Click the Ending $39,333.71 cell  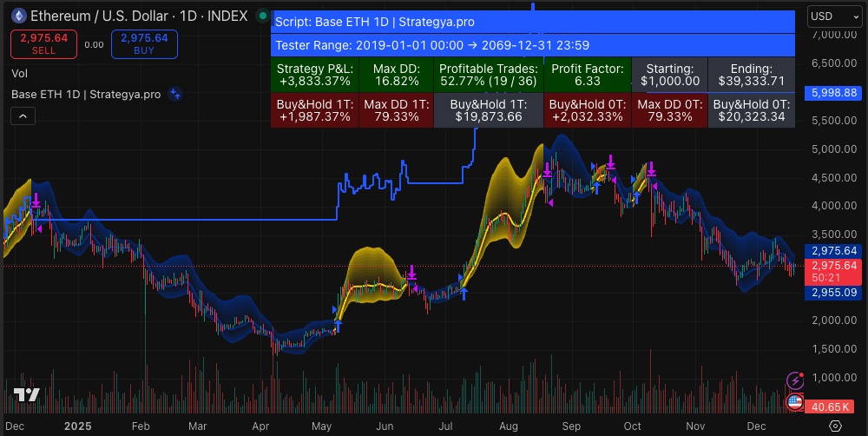tap(751, 75)
